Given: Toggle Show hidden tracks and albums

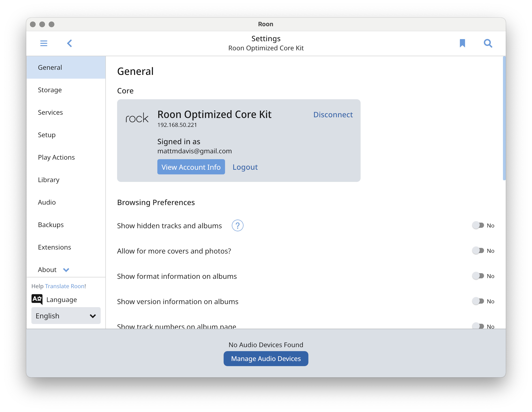Looking at the screenshot, I should [478, 225].
